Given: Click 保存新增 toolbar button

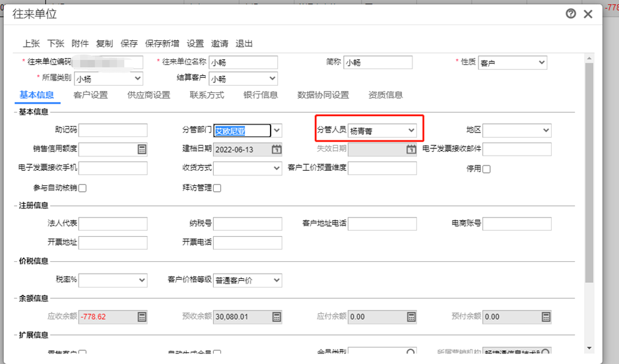Looking at the screenshot, I should point(162,44).
